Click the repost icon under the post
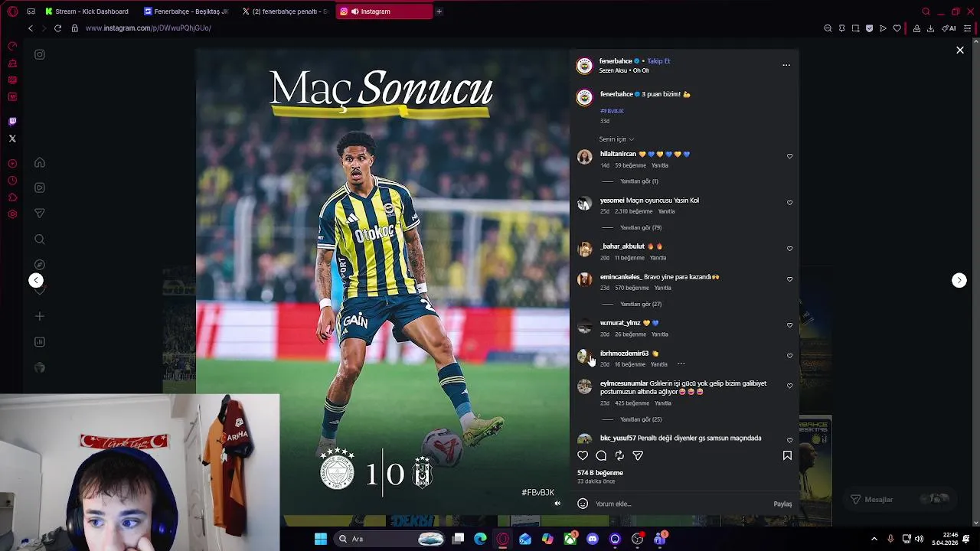 click(619, 455)
